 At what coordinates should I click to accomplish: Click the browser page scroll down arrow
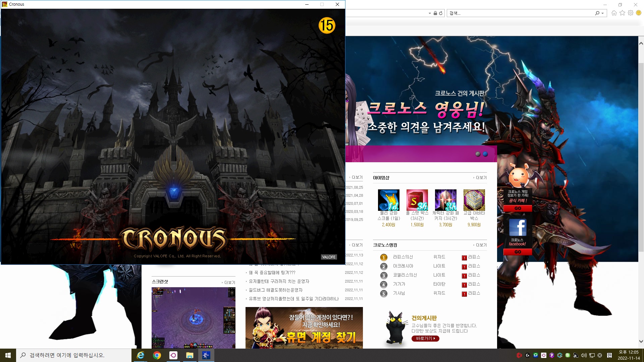[x=641, y=342]
